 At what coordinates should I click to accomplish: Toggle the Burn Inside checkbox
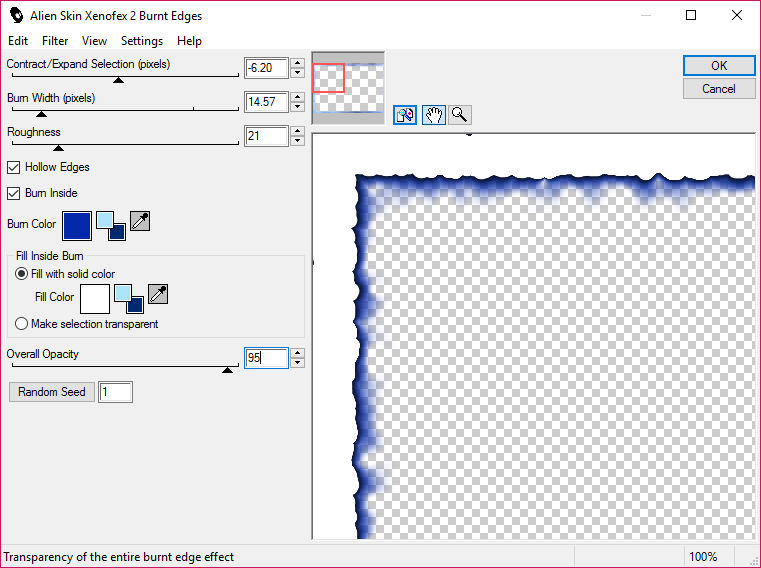coord(14,193)
